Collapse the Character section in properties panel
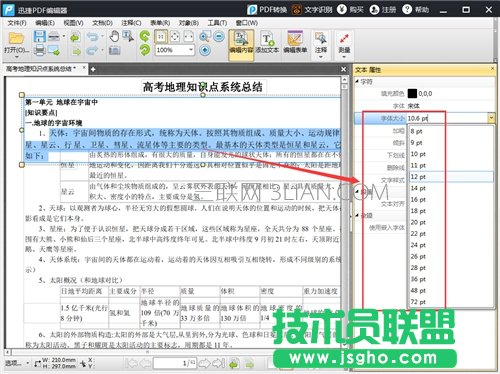500x374 pixels. pyautogui.click(x=357, y=82)
